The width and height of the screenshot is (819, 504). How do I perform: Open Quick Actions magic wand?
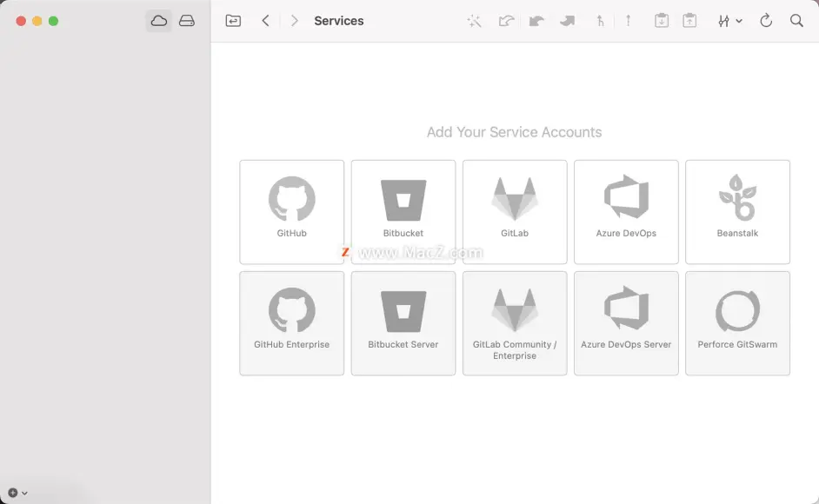coord(474,21)
